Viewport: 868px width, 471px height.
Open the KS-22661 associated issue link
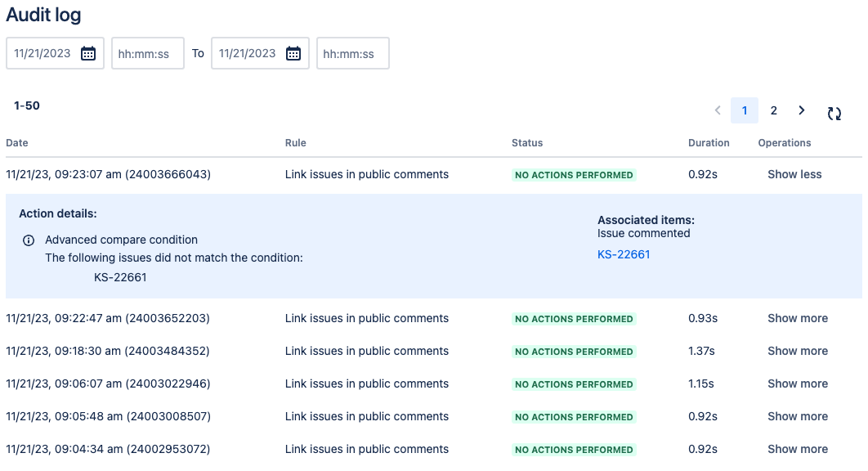tap(624, 254)
